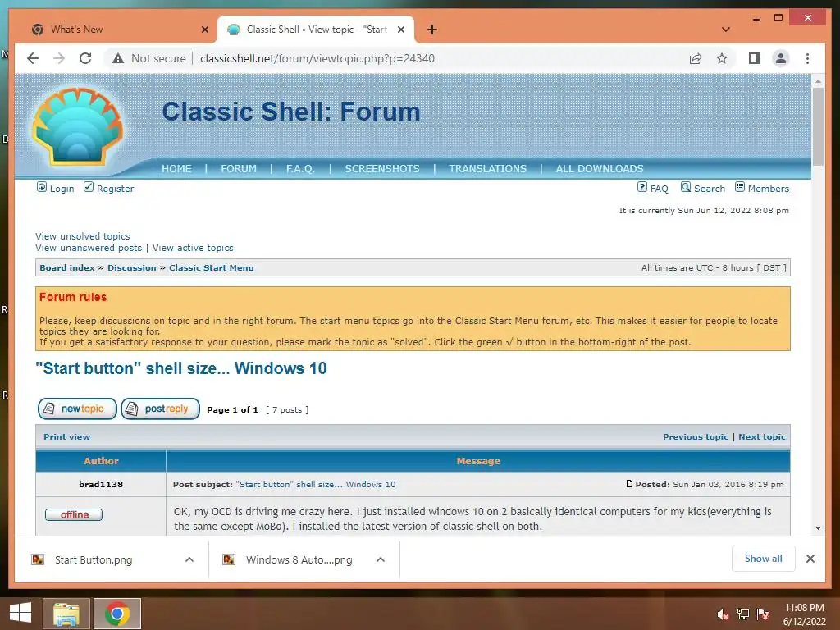This screenshot has height=630, width=840.
Task: Click the scrollbar down arrow
Action: click(818, 528)
